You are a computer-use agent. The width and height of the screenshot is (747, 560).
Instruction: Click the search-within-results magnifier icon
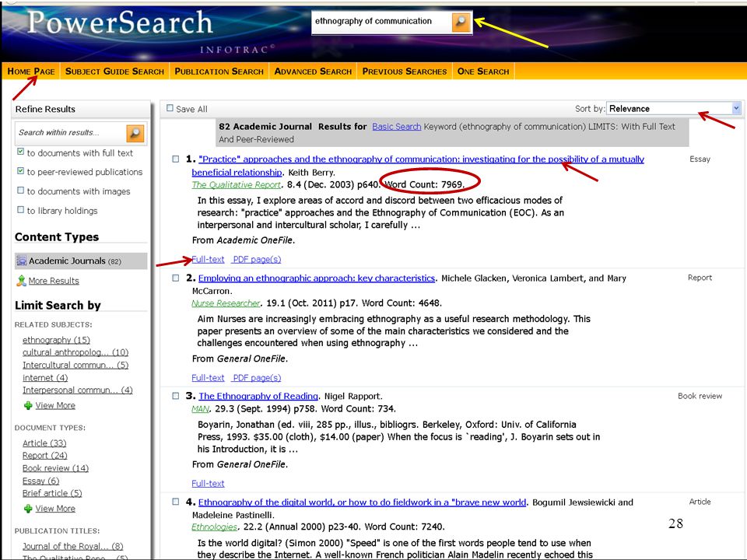click(135, 133)
